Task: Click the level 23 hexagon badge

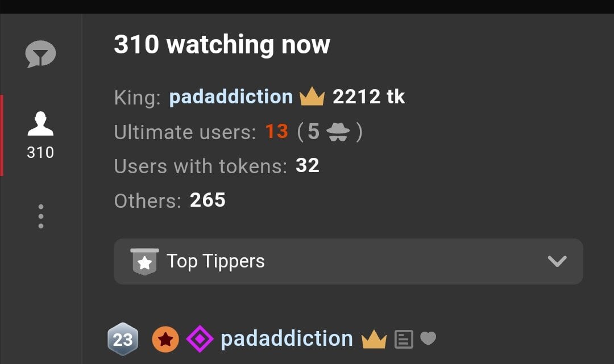Action: pyautogui.click(x=123, y=340)
